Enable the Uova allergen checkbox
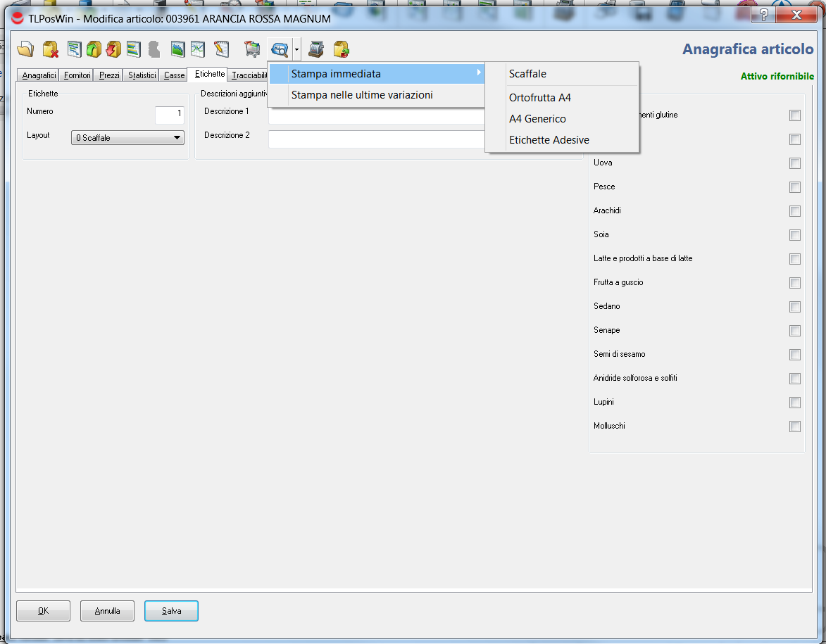 (x=795, y=163)
